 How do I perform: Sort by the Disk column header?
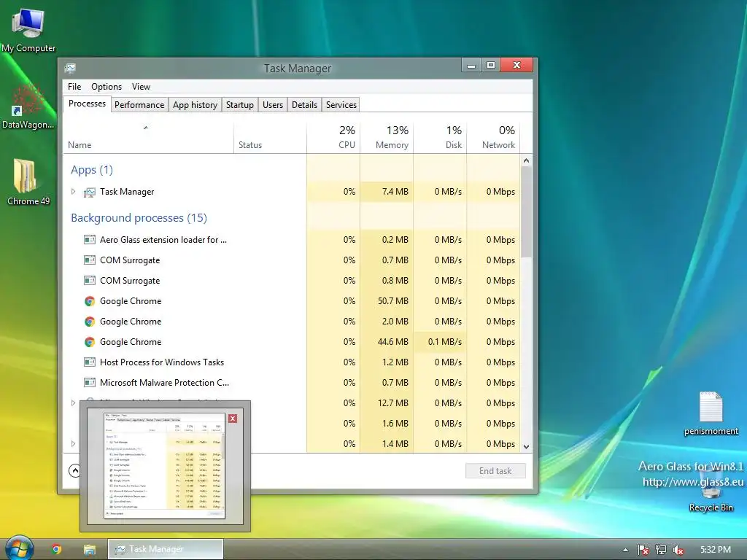pos(440,138)
